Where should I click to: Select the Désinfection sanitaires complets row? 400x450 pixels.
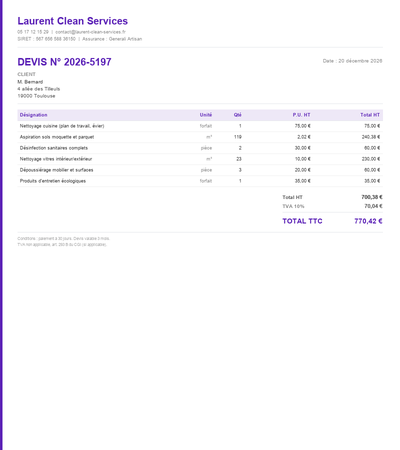(x=200, y=148)
